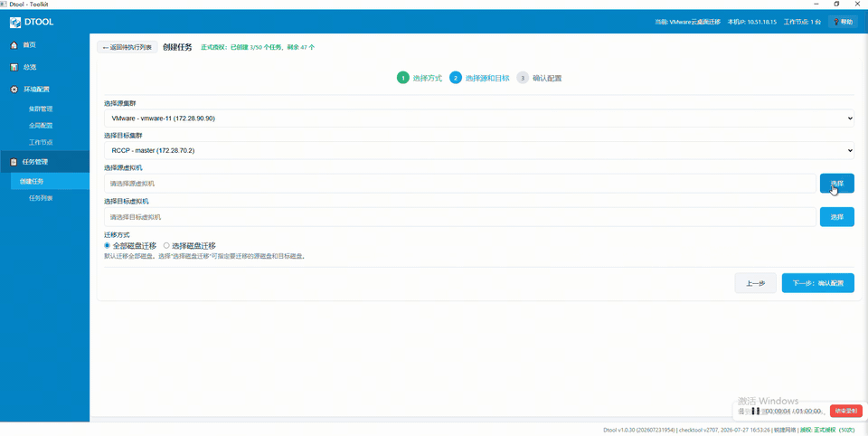Select 全部磁盘迁移 radio option
This screenshot has width=868, height=436.
(x=108, y=245)
